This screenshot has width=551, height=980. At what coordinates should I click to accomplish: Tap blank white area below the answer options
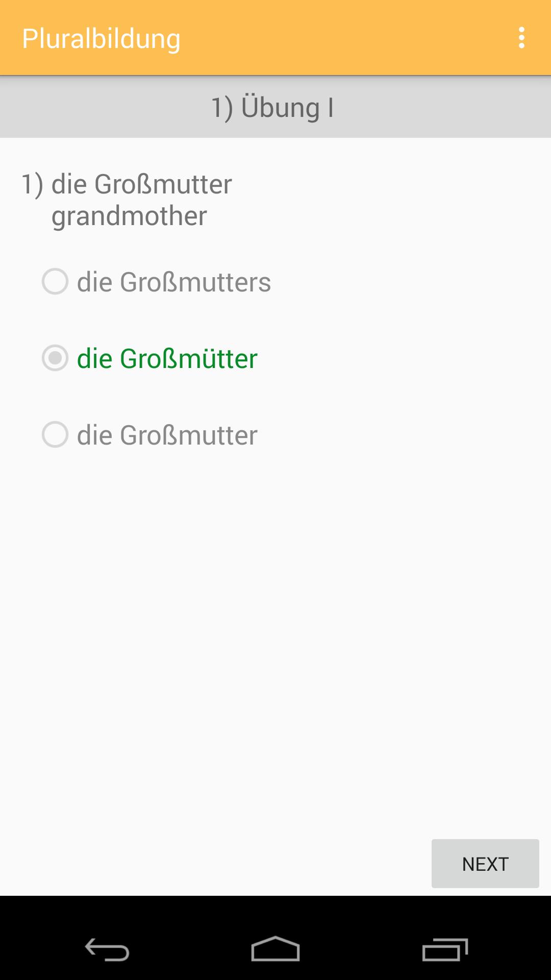pos(275,638)
